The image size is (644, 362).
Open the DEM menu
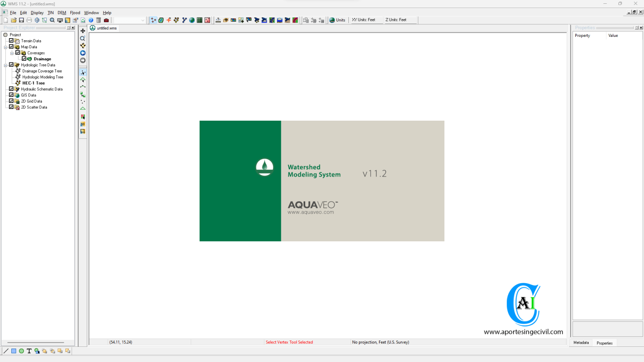pyautogui.click(x=62, y=13)
